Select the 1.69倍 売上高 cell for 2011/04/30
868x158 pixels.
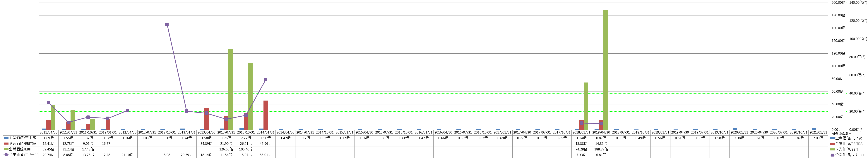pos(49,138)
